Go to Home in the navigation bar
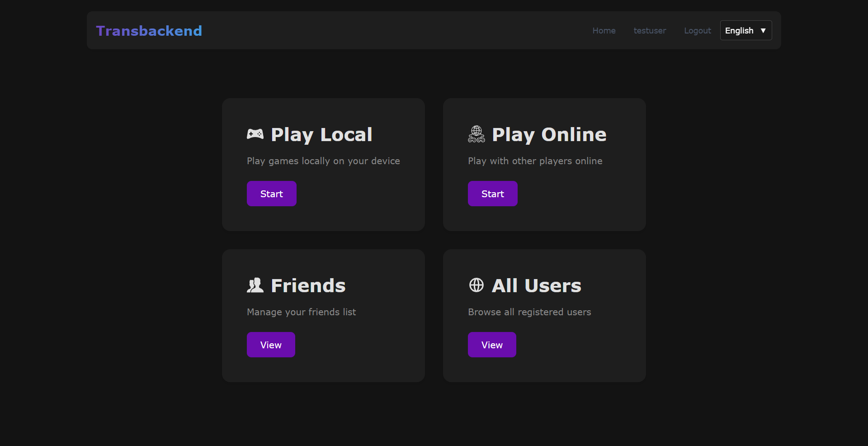The image size is (868, 446). (604, 30)
